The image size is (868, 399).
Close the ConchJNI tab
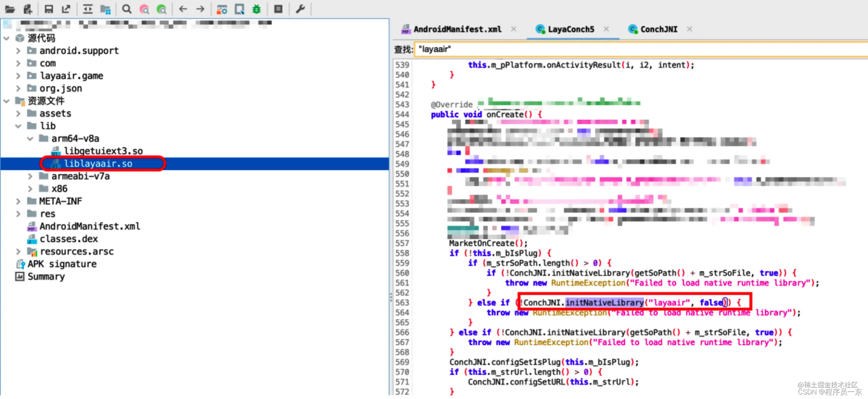coord(689,29)
